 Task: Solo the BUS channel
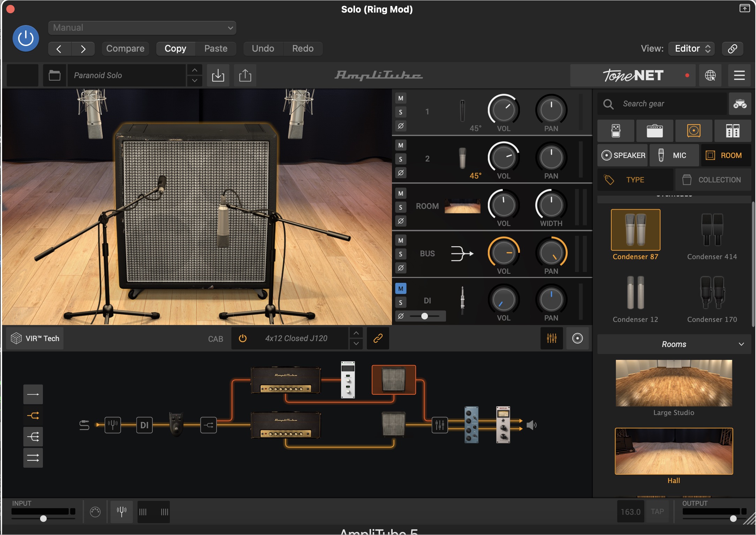pos(401,254)
